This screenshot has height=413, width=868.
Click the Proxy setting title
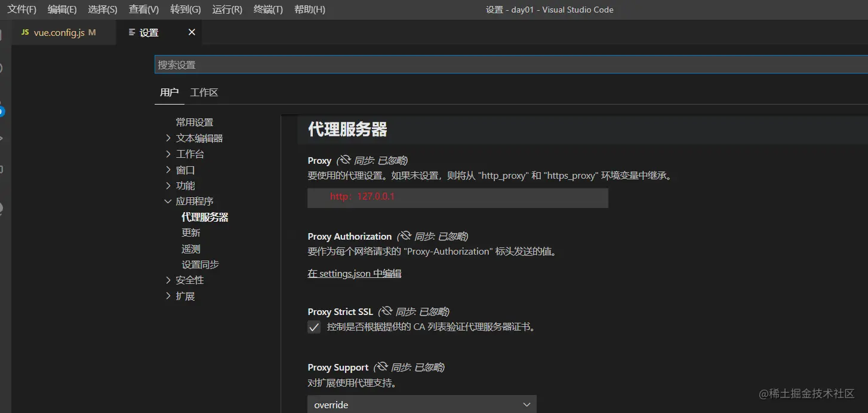[319, 161]
